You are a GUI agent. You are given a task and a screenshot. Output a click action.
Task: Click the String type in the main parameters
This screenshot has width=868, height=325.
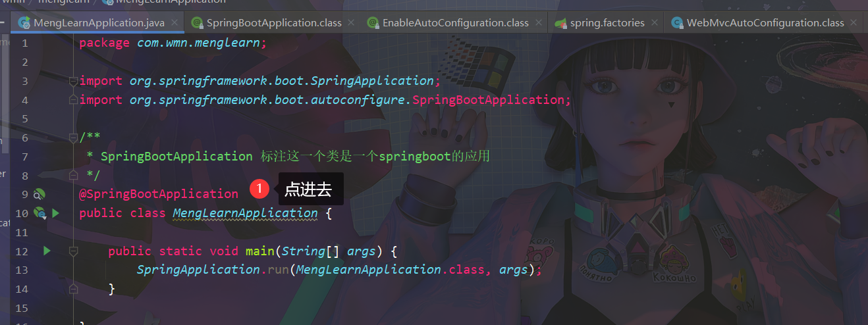tap(304, 251)
